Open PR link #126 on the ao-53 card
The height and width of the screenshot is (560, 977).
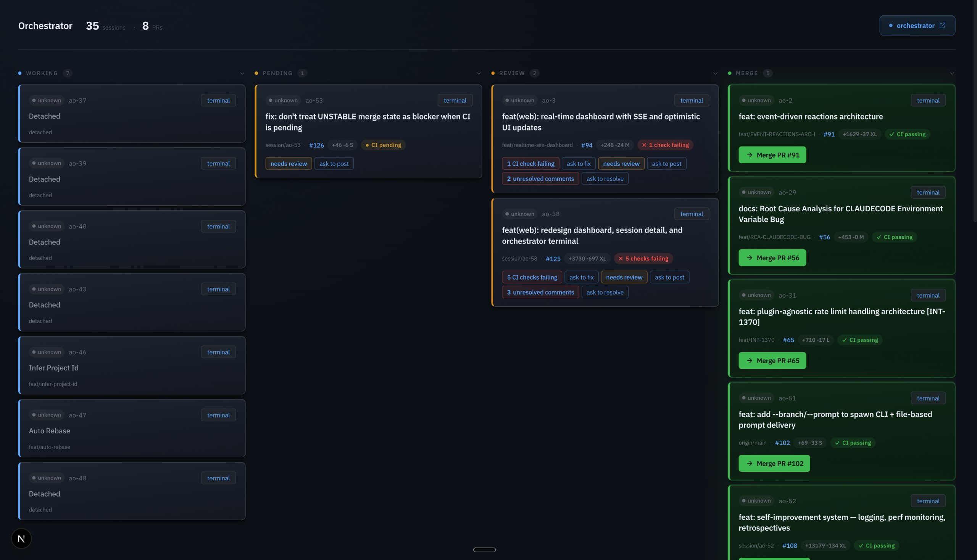click(x=316, y=145)
